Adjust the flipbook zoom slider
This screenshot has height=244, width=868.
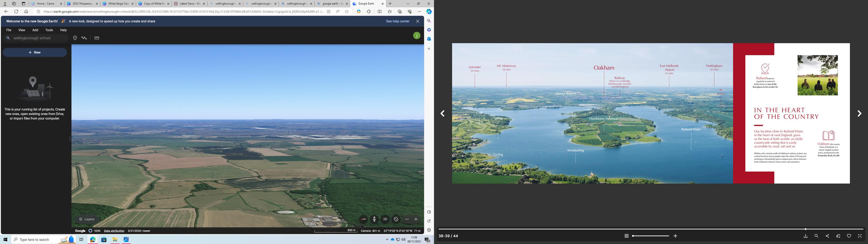[x=651, y=236]
